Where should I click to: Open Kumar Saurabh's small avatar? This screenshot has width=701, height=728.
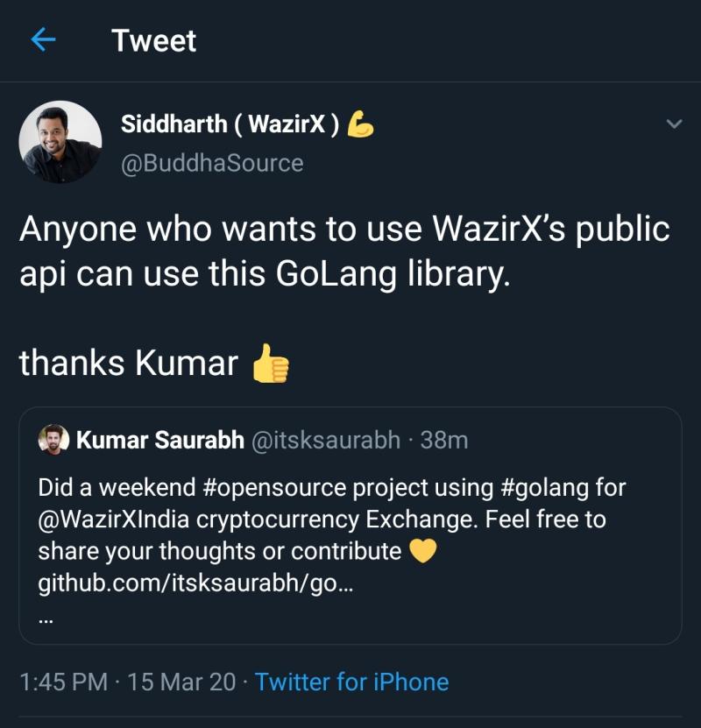[x=53, y=440]
